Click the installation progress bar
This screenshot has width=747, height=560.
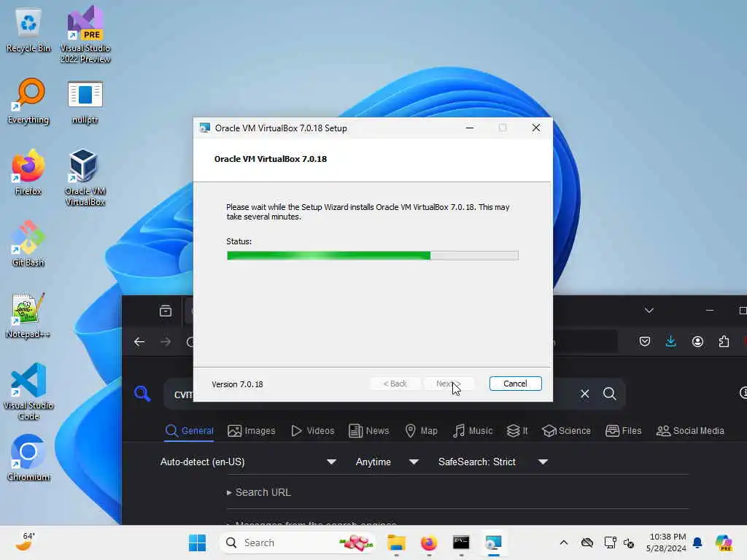pos(373,256)
